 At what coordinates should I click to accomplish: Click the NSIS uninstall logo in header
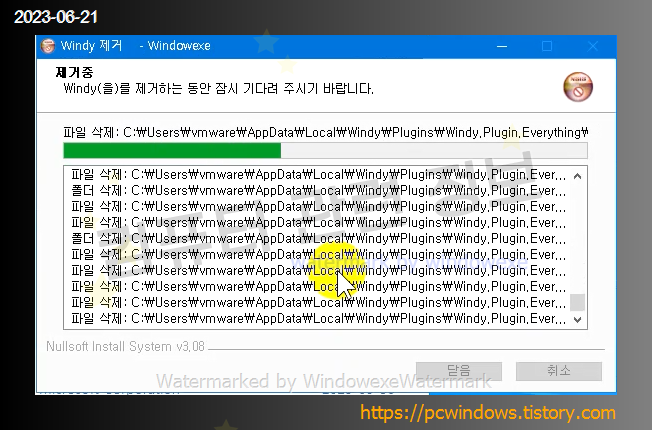(578, 87)
